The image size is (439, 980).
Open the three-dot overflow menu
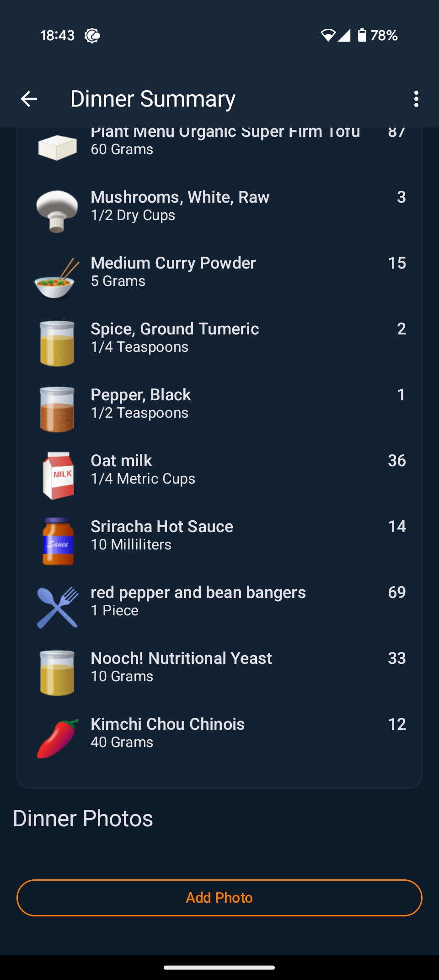tap(416, 99)
